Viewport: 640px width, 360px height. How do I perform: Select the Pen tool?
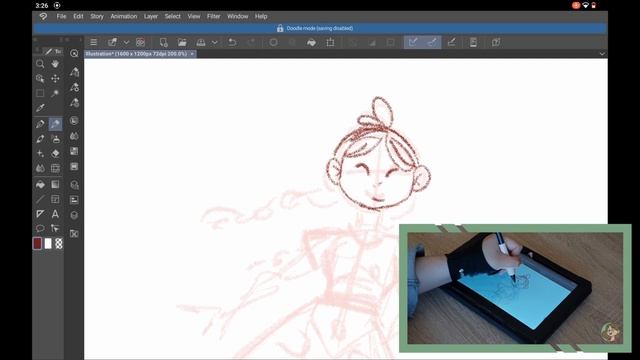click(40, 124)
